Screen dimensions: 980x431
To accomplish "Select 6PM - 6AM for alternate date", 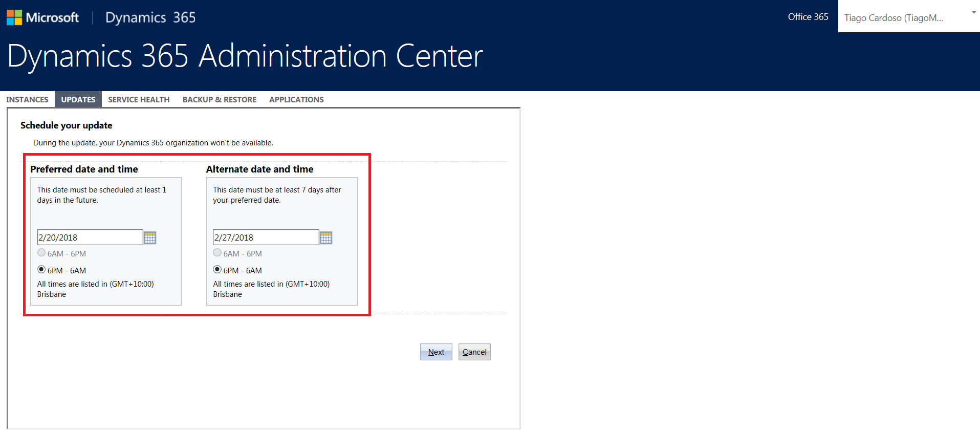I will [217, 270].
